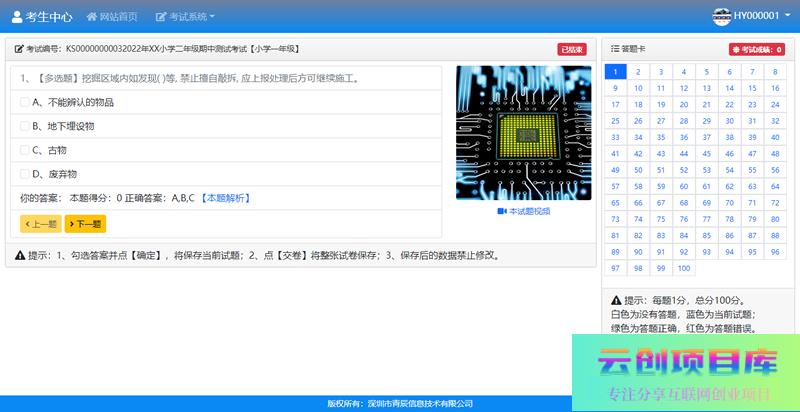
Task: Jump to question 58
Action: tap(638, 187)
